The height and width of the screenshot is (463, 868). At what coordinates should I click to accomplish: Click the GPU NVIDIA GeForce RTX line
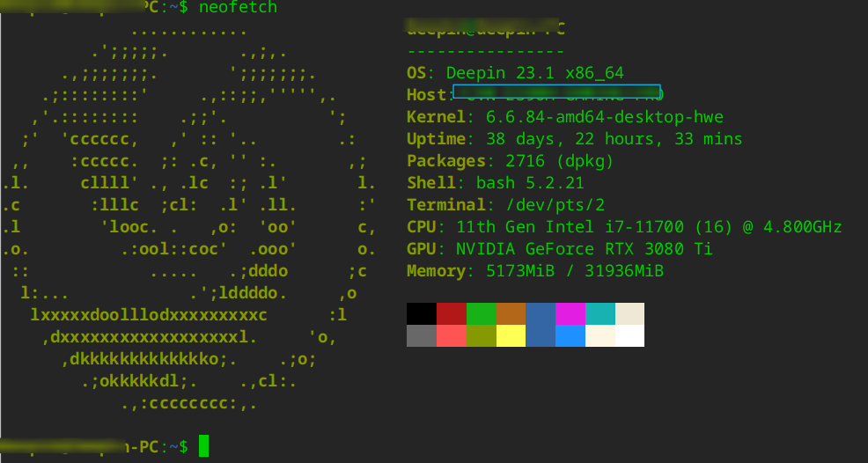tap(560, 249)
